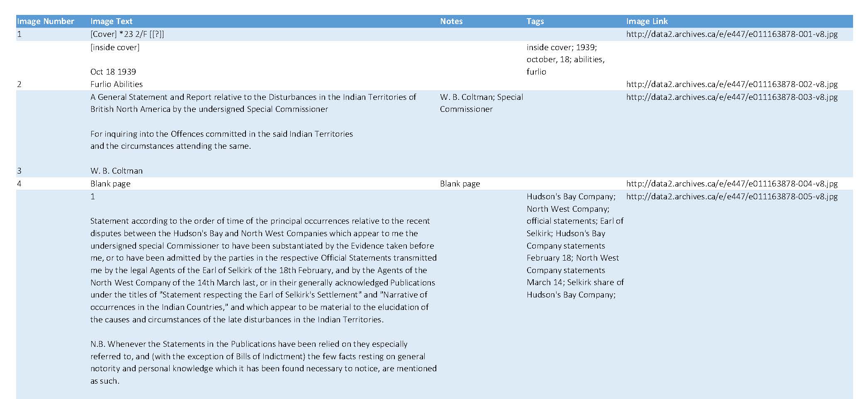Select the "W. B. Coltman; Special Commissioner" note

(481, 103)
